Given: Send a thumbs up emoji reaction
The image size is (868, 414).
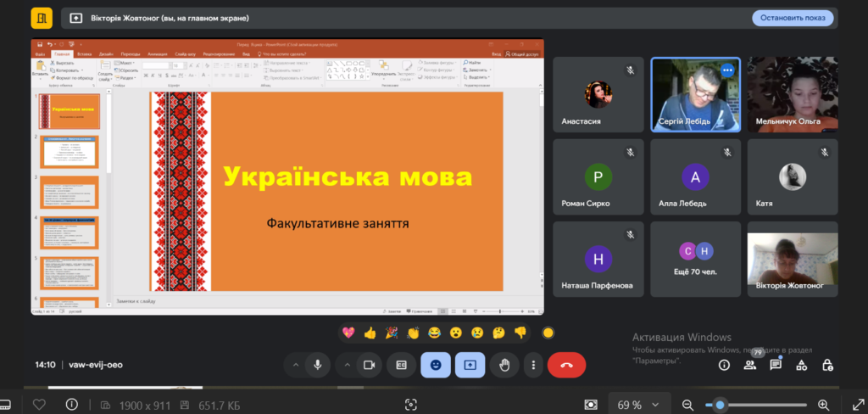Looking at the screenshot, I should pyautogui.click(x=370, y=333).
